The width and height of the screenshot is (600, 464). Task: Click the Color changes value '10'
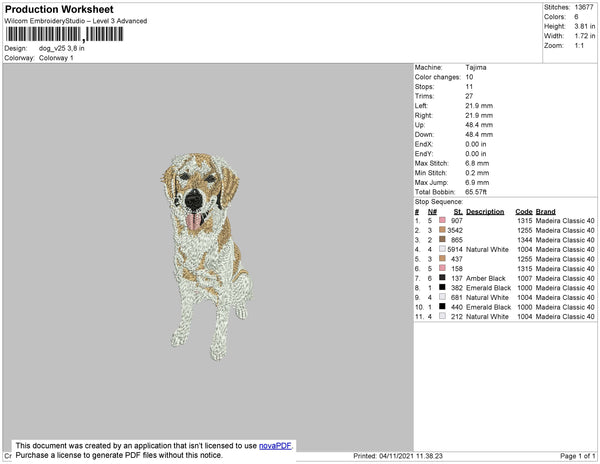[469, 77]
